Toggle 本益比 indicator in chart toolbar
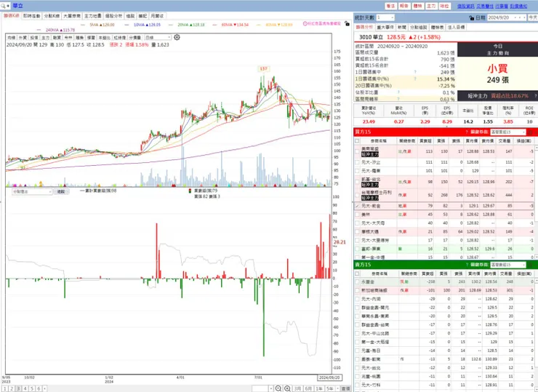 (x=104, y=37)
